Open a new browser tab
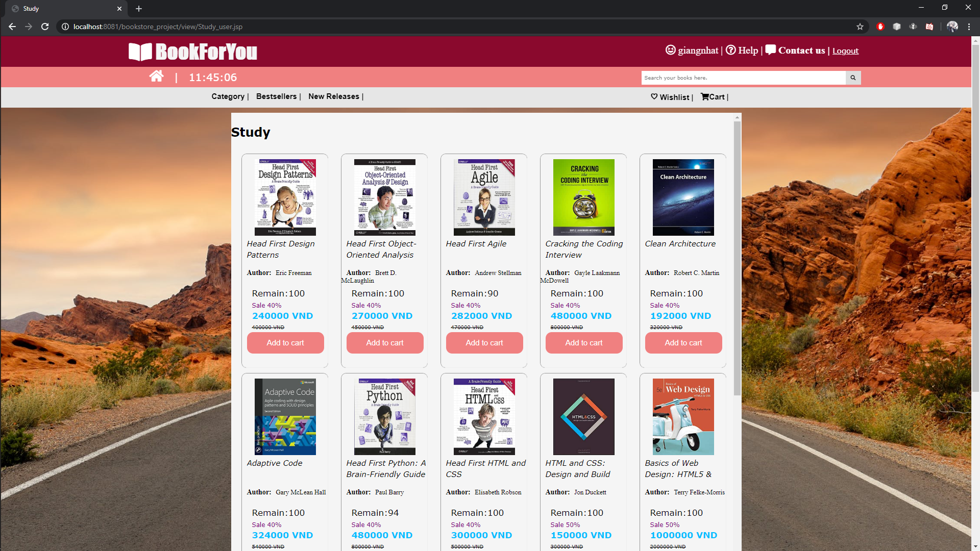 [139, 9]
